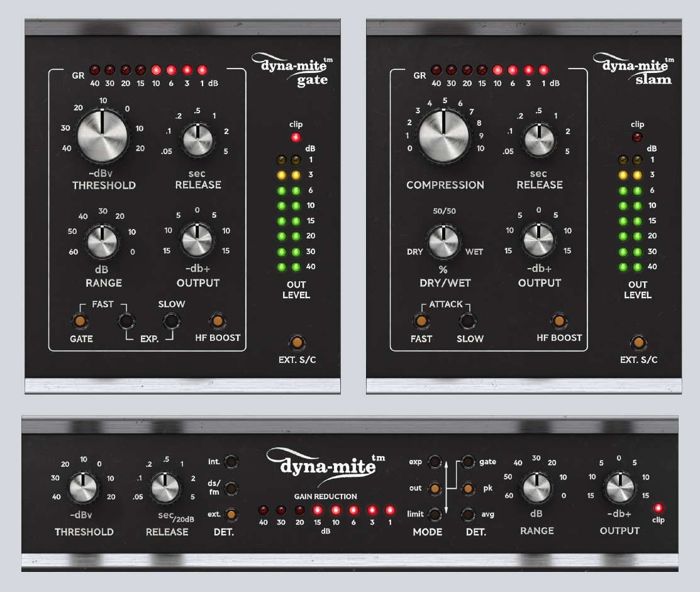The width and height of the screenshot is (700, 592).
Task: Toggle EXT. S/C on dyna-mite slam
Action: 638,342
